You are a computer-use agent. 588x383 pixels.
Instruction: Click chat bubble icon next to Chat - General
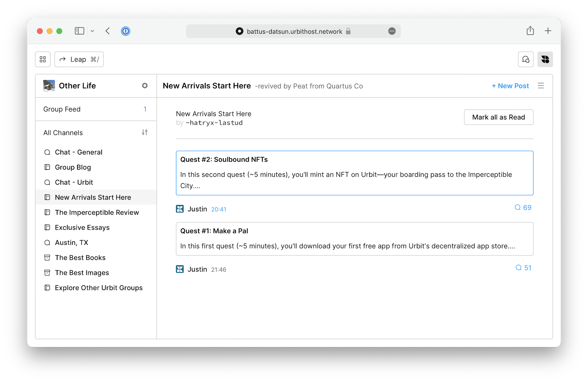47,152
